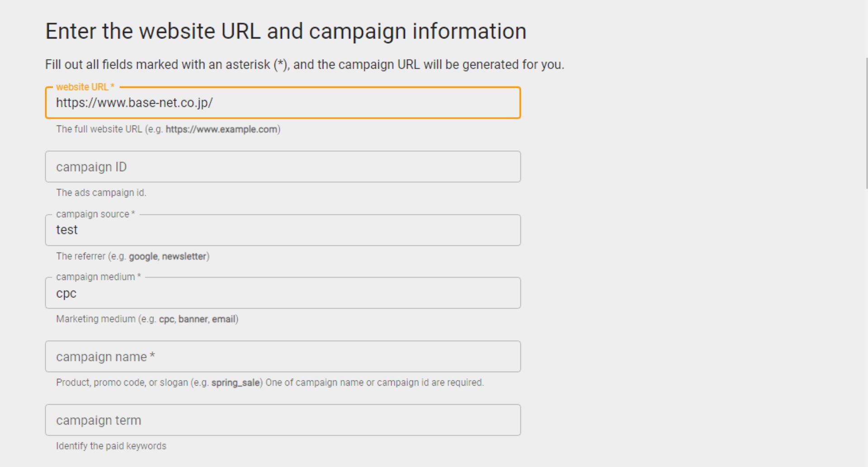Screen dimensions: 868x467
Task: Click the helper text 'The ads campaign id.'
Action: click(x=101, y=193)
